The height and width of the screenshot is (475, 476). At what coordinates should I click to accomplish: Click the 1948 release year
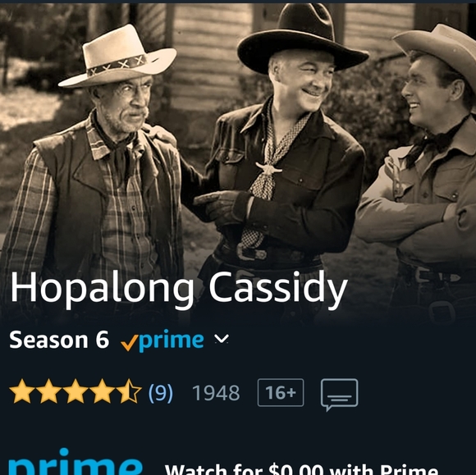pos(216,393)
